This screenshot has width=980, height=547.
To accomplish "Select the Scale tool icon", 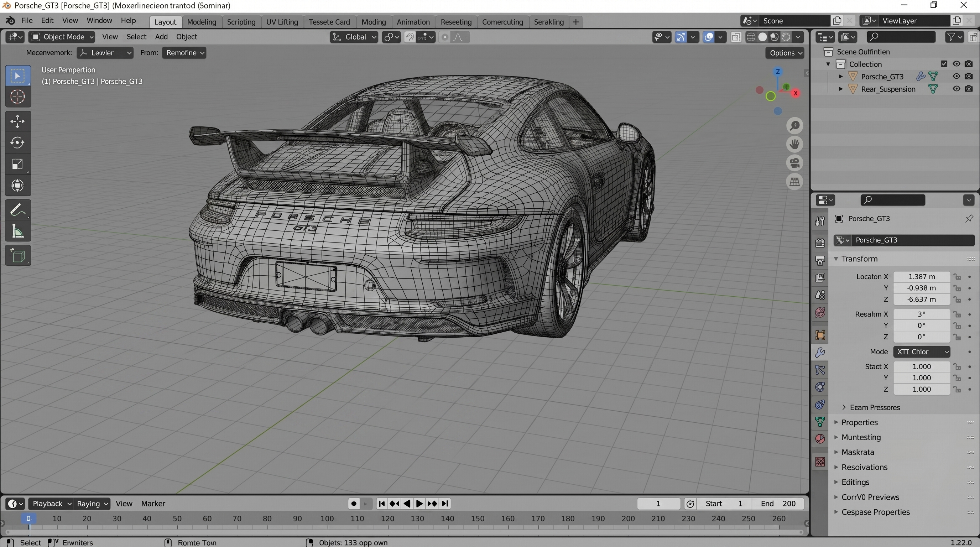I will (x=17, y=164).
